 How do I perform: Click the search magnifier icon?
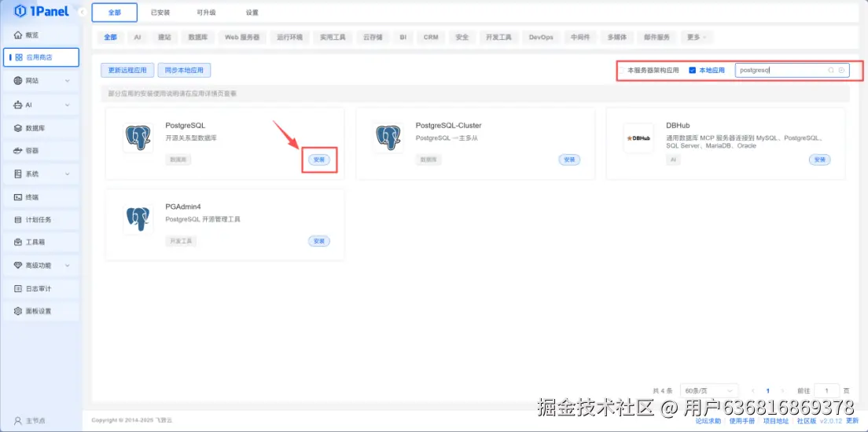[831, 70]
